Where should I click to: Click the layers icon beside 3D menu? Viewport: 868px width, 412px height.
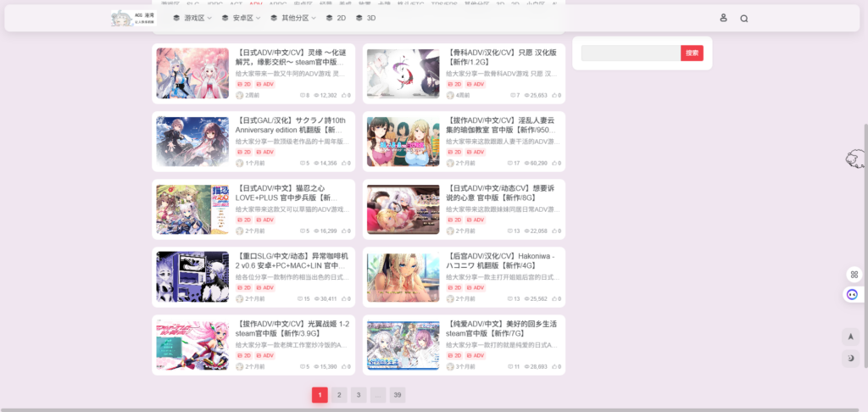click(359, 18)
